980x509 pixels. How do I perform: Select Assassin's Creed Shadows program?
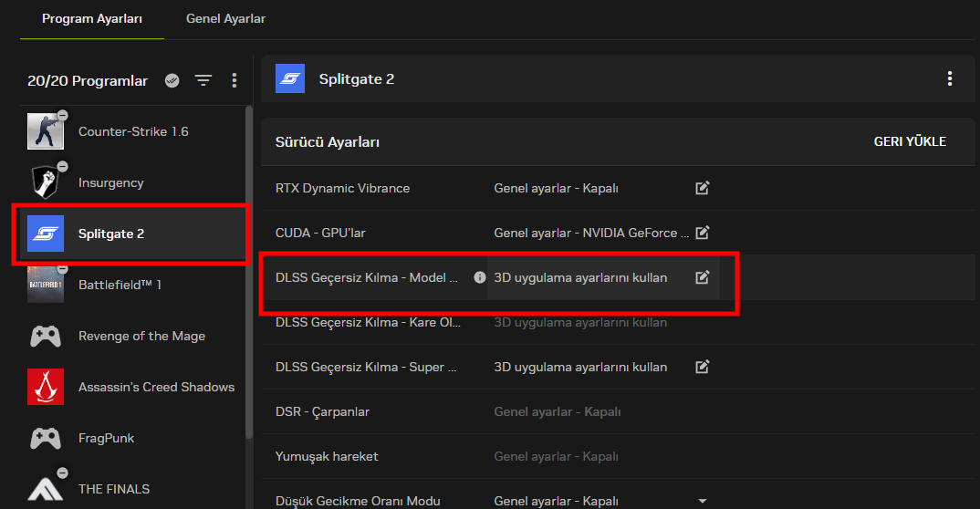click(x=132, y=387)
